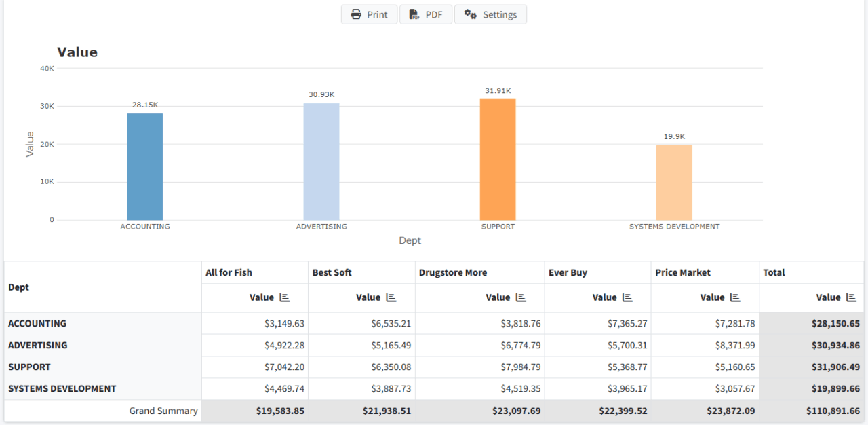Click the SUPPORT department row header
This screenshot has height=425, width=868.
pos(29,367)
